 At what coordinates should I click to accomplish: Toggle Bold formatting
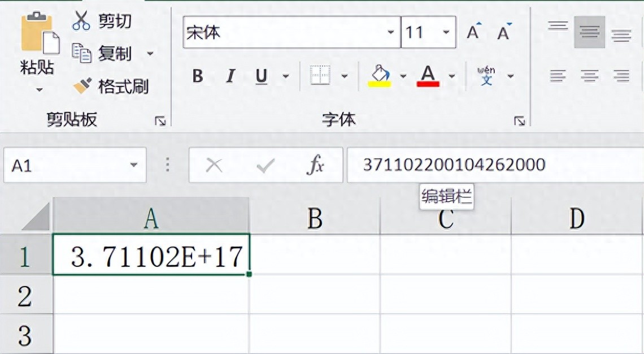(198, 76)
